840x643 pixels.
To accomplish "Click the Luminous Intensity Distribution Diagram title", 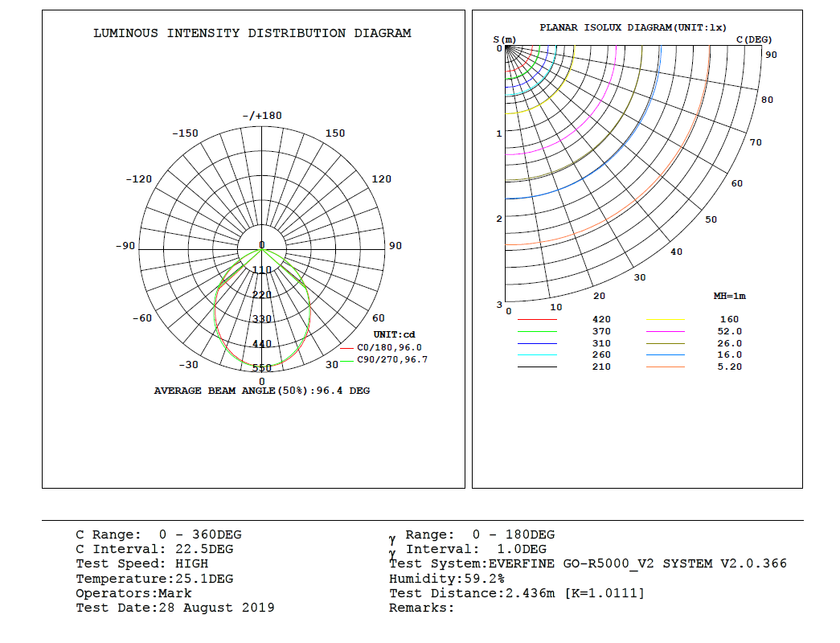I will coord(252,34).
